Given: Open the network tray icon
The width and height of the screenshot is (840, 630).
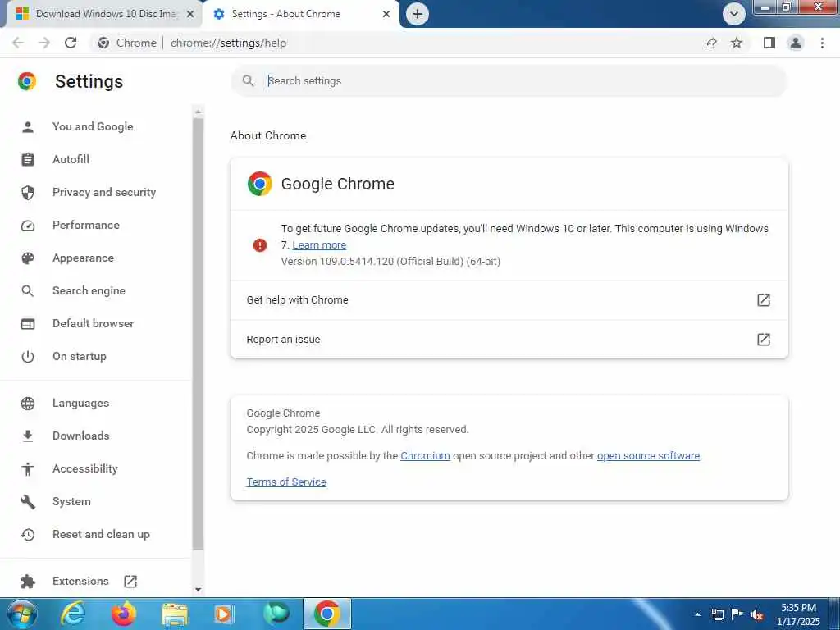Looking at the screenshot, I should pyautogui.click(x=717, y=614).
